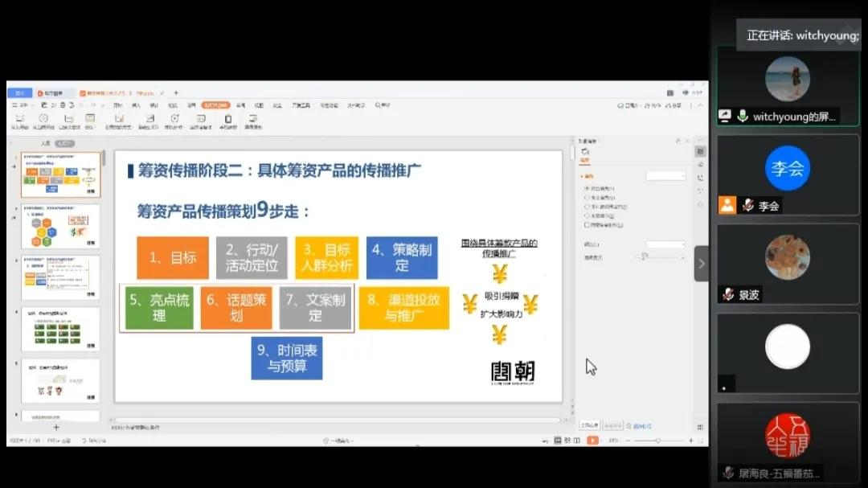868x488 pixels.
Task: Add a new slide with plus icon
Action: pos(55,428)
